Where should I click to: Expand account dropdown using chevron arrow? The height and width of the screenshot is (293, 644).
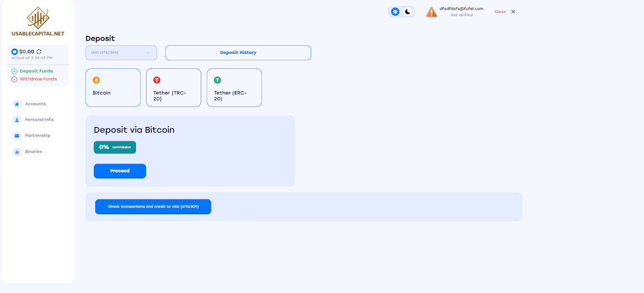tap(148, 53)
